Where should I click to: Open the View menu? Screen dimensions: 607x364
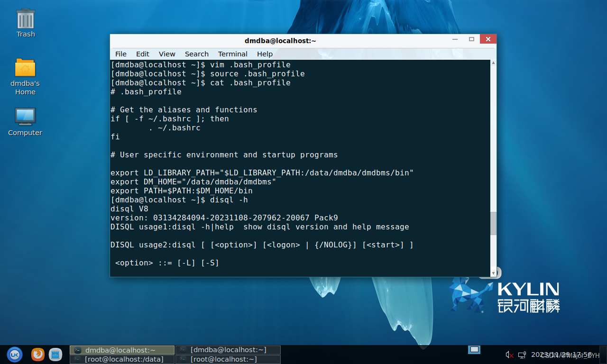[167, 54]
